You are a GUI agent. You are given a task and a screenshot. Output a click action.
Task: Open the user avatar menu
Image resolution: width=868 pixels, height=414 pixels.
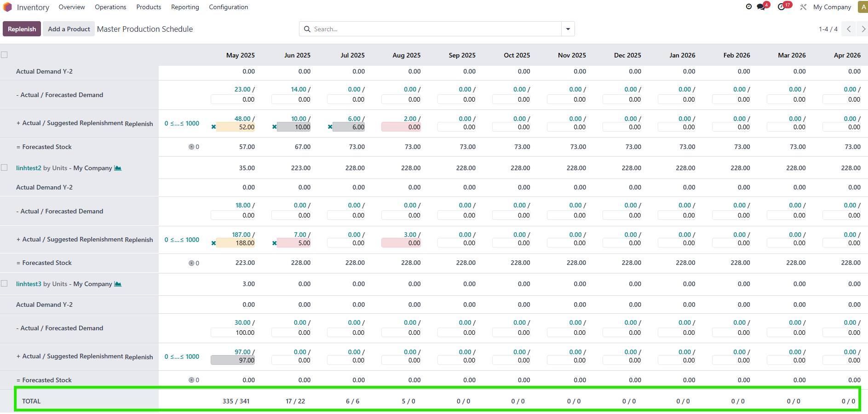pos(863,7)
